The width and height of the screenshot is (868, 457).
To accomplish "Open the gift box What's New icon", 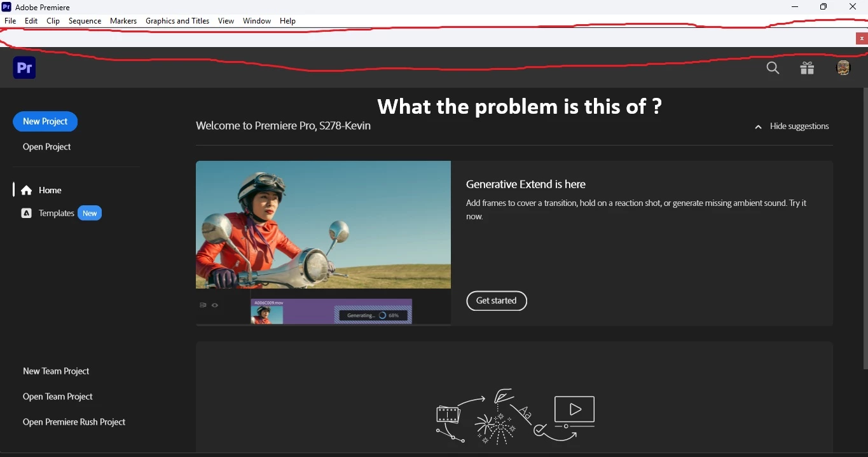I will [807, 68].
